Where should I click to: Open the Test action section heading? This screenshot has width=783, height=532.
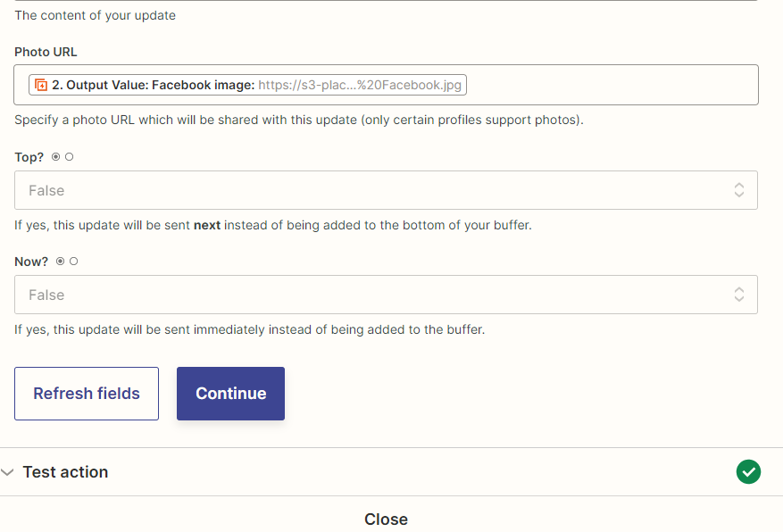[65, 472]
